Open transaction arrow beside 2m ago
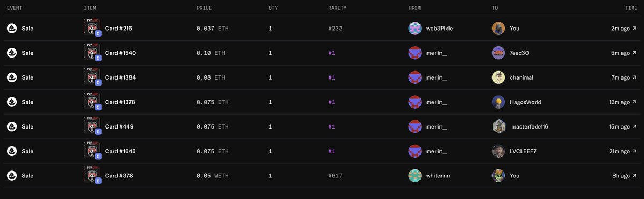Image resolution: width=644 pixels, height=199 pixels. tap(634, 29)
